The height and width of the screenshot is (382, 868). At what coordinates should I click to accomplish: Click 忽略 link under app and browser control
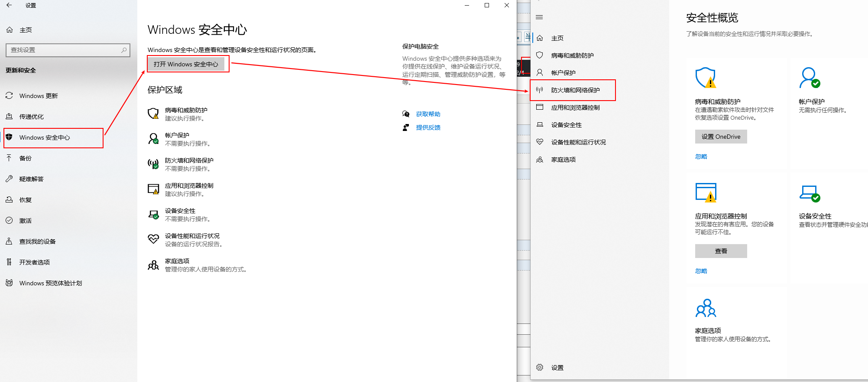(x=701, y=271)
